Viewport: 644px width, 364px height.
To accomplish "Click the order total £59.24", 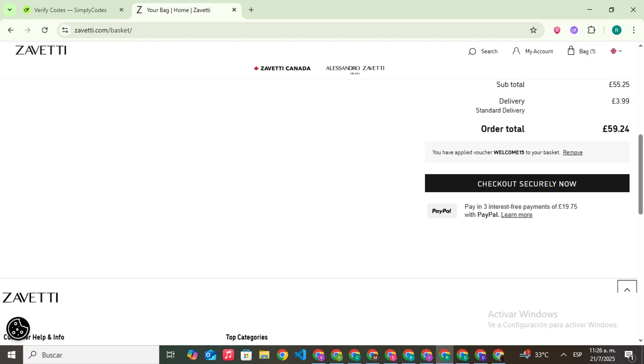I will [x=616, y=128].
